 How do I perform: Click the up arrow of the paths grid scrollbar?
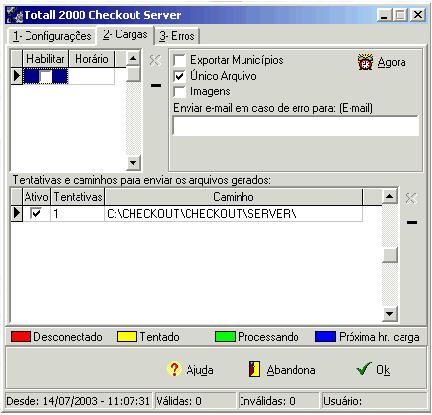pyautogui.click(x=390, y=196)
